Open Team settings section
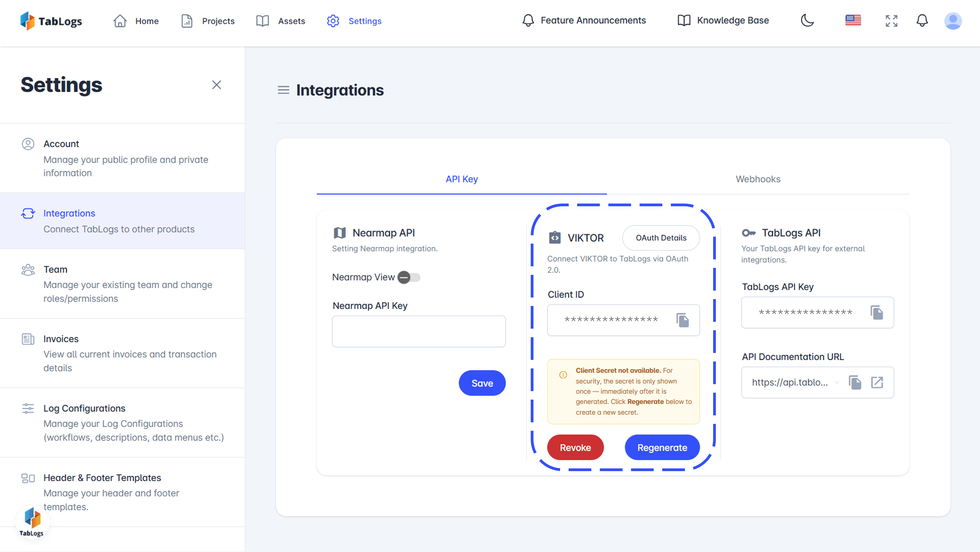980x552 pixels. [122, 284]
